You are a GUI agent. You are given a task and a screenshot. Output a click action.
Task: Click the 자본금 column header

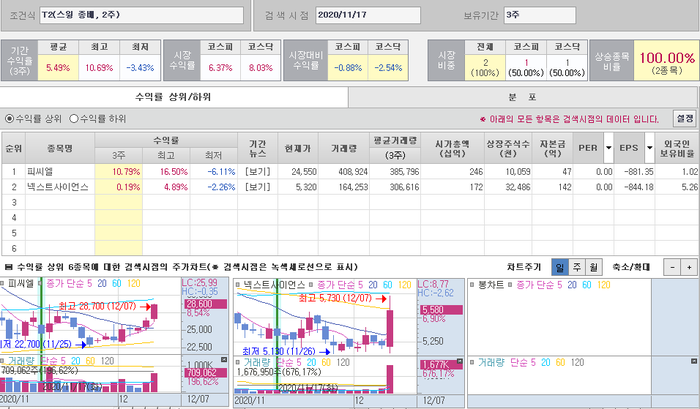click(552, 148)
